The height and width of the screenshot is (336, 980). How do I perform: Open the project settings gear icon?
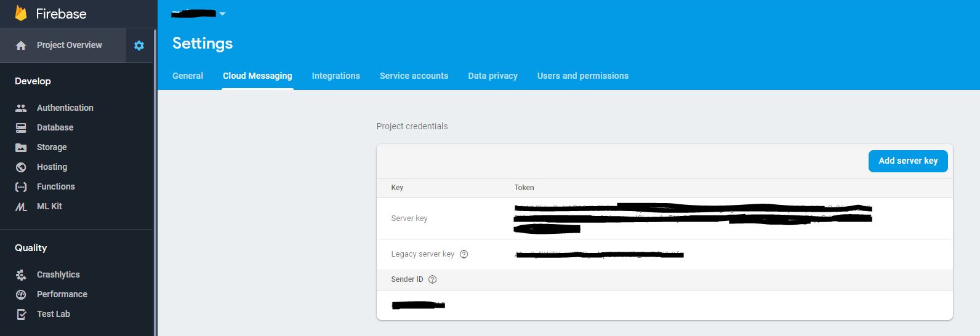click(x=139, y=46)
